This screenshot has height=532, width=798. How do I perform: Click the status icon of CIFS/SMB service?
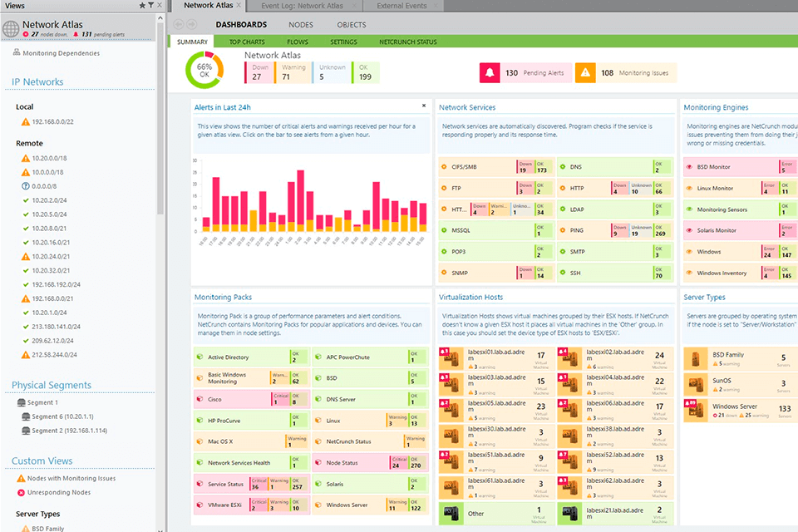pos(444,166)
